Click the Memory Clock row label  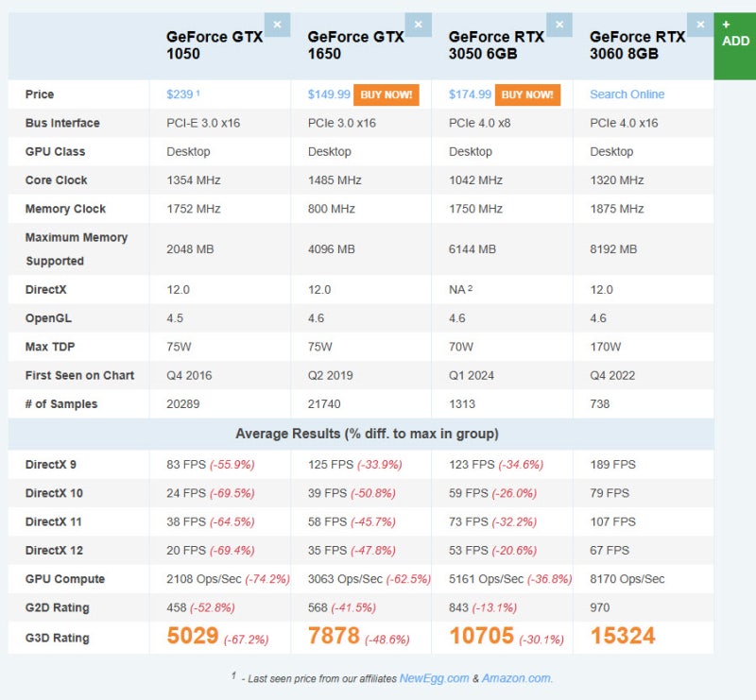pos(65,209)
